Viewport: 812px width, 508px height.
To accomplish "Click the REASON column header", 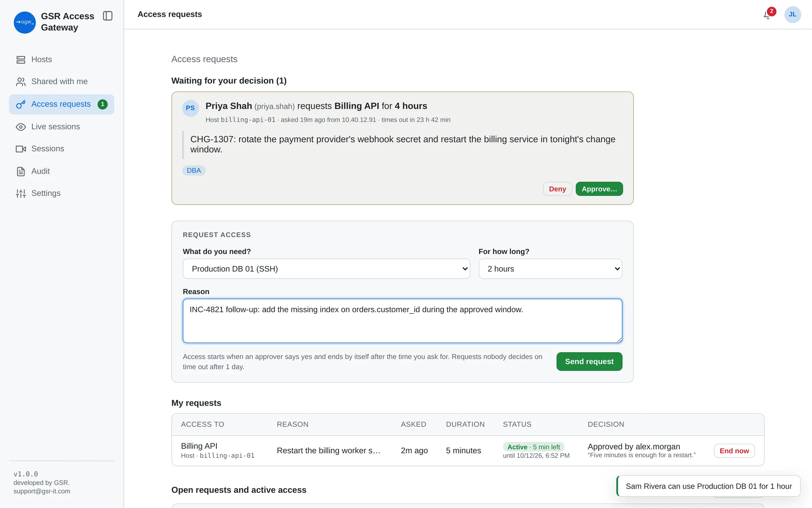I will [292, 424].
